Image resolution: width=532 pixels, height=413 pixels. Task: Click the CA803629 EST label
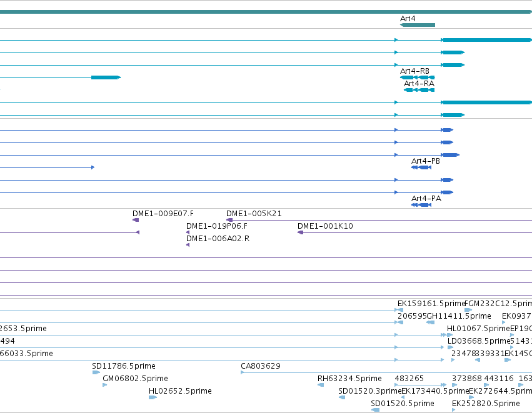point(261,366)
